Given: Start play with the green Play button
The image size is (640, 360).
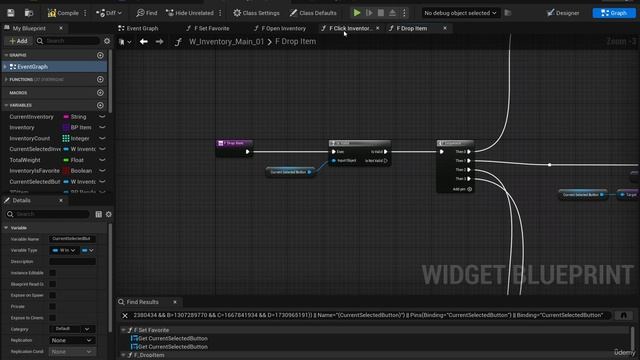Looking at the screenshot, I should coord(357,13).
